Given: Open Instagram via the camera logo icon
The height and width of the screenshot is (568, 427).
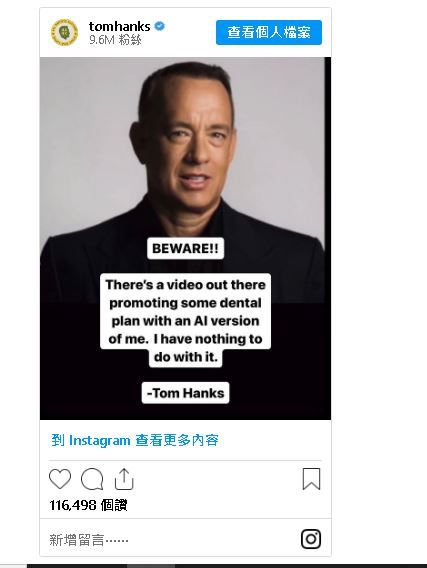Looking at the screenshot, I should pos(311,539).
